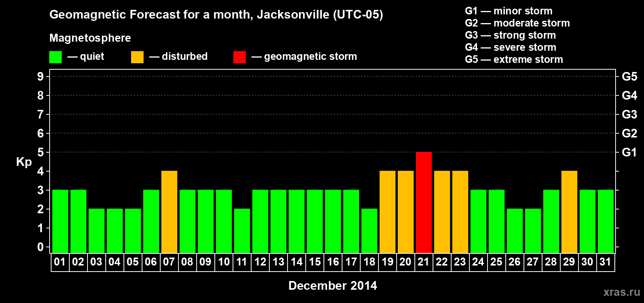
Task: Click the 'Magnetosphere' heading
Action: click(90, 38)
